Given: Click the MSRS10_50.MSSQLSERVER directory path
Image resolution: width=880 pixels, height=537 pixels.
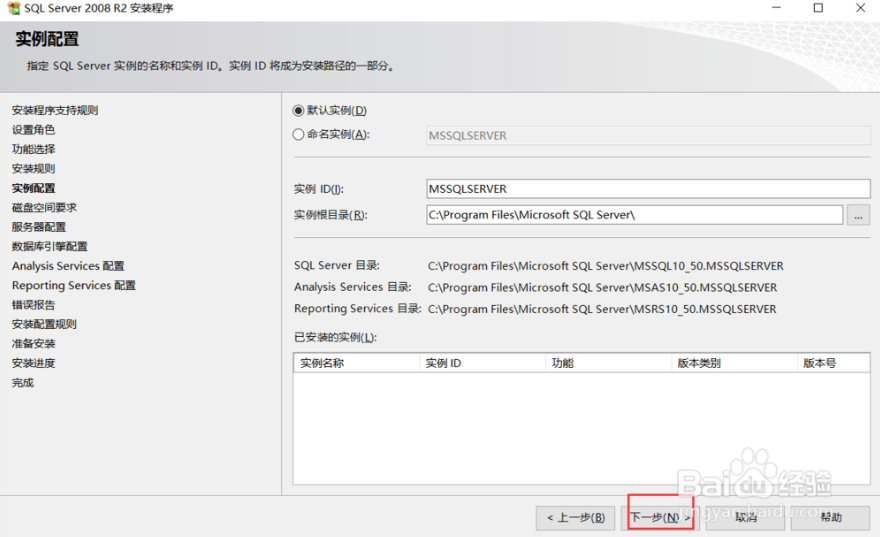Looking at the screenshot, I should tap(602, 309).
